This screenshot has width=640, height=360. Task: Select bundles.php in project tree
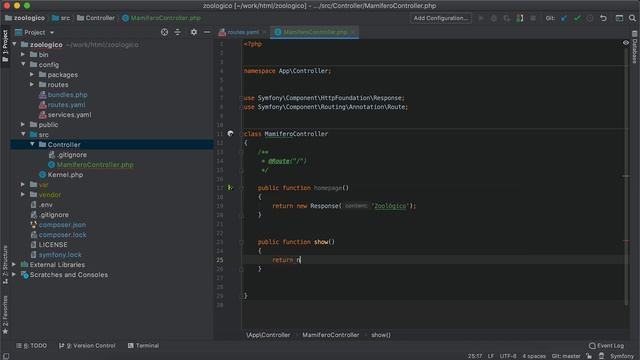coord(67,95)
